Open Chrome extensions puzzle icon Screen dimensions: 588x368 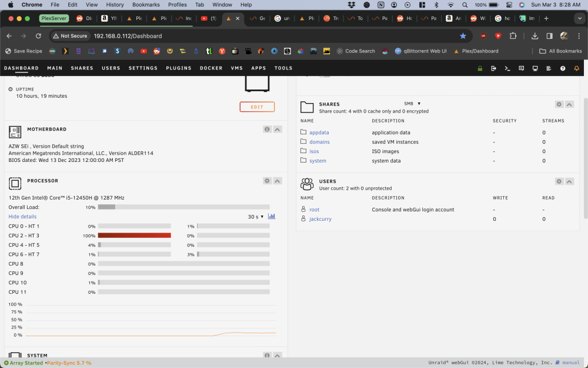pos(513,36)
